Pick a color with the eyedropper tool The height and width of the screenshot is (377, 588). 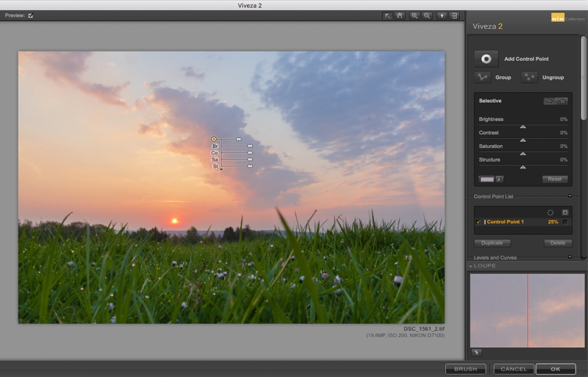500,179
